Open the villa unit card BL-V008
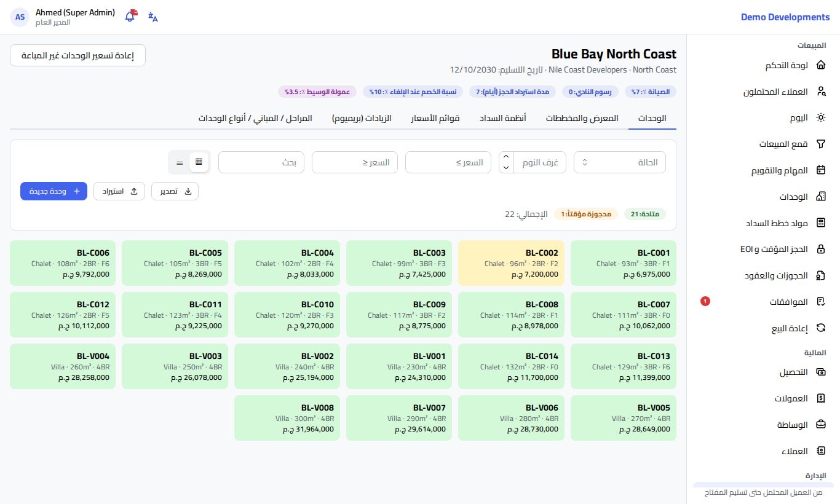Image resolution: width=840 pixels, height=504 pixels. pos(287,418)
